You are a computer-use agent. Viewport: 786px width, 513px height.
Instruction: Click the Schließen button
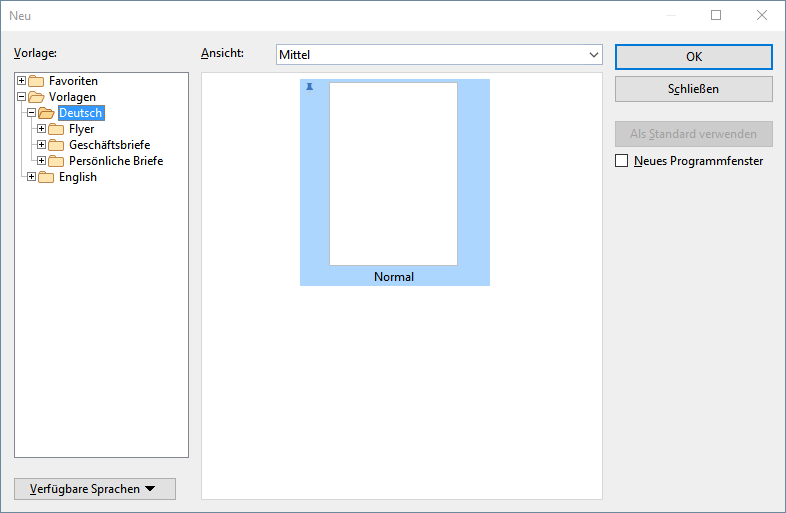(x=694, y=89)
